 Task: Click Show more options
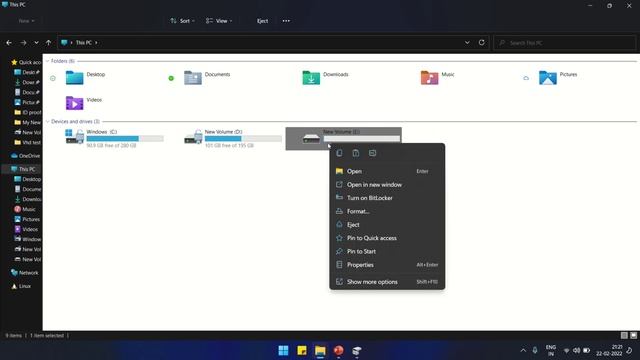pyautogui.click(x=387, y=282)
